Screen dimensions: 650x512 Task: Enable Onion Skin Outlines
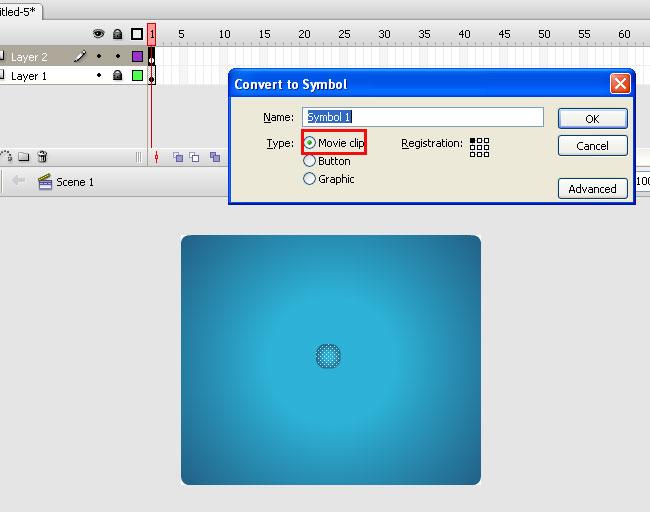[x=194, y=157]
